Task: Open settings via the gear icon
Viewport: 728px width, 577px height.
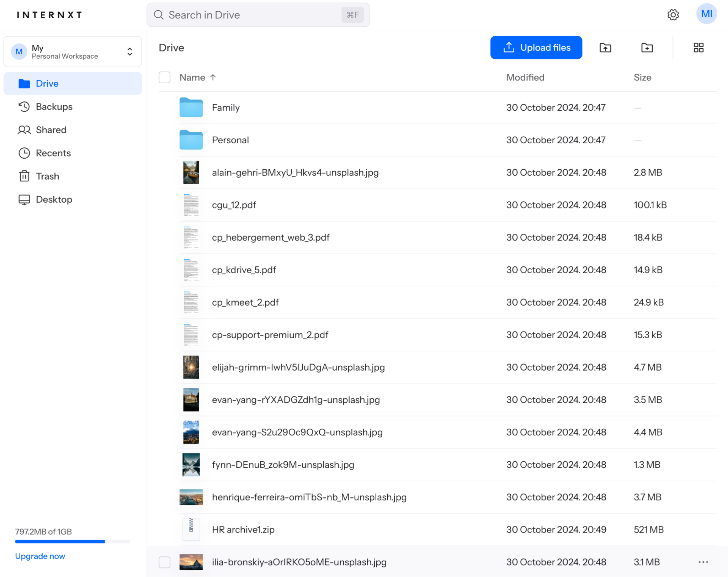Action: pyautogui.click(x=673, y=15)
